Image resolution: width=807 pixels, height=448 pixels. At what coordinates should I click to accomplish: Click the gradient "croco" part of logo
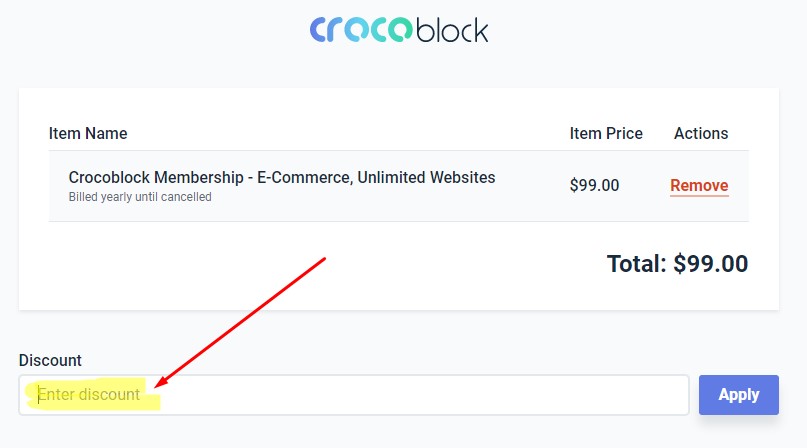(x=360, y=29)
